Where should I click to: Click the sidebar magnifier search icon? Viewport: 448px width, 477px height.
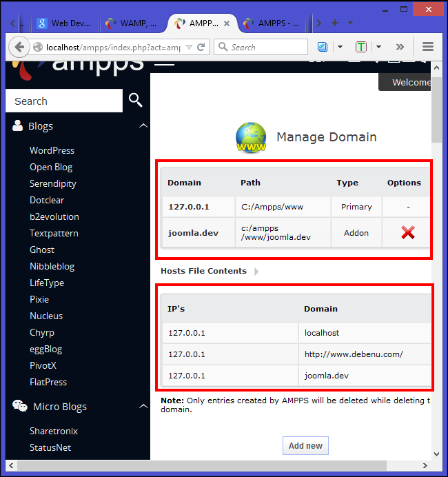click(x=135, y=100)
